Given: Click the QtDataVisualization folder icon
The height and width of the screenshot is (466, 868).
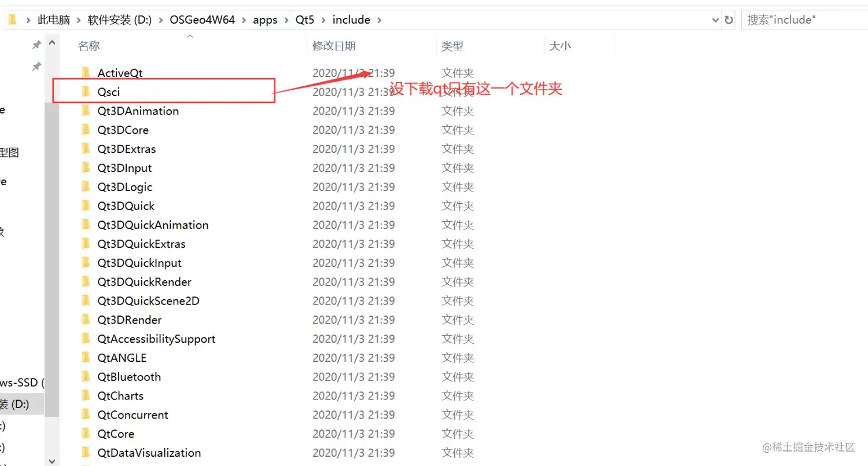Looking at the screenshot, I should coord(86,453).
